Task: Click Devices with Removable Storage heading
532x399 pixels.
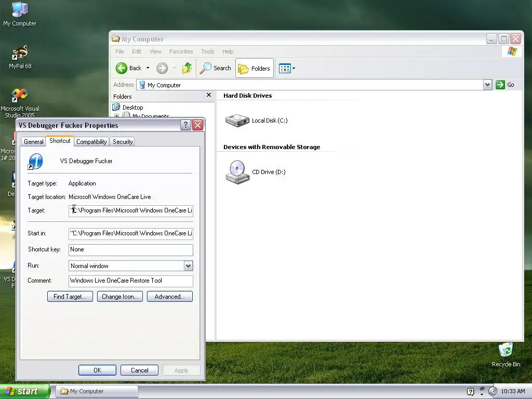Action: click(x=272, y=147)
